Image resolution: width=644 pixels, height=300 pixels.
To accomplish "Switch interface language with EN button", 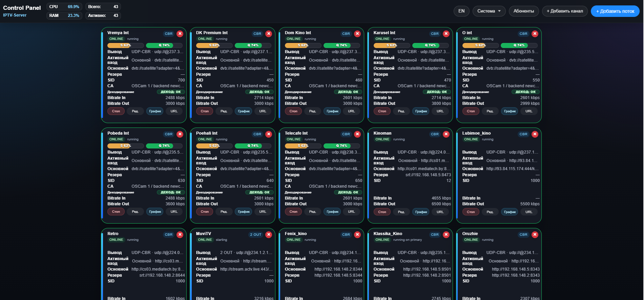I will [461, 11].
